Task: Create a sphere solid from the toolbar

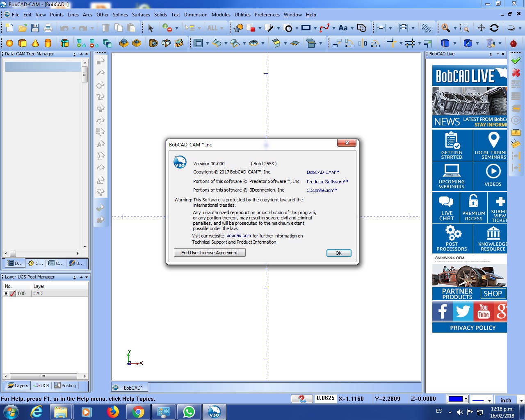Action: point(9,43)
